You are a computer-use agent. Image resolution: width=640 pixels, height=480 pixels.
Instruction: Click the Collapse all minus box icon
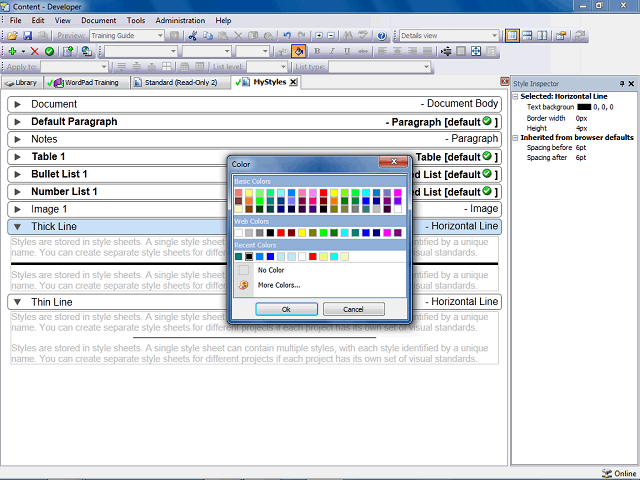[x=331, y=36]
